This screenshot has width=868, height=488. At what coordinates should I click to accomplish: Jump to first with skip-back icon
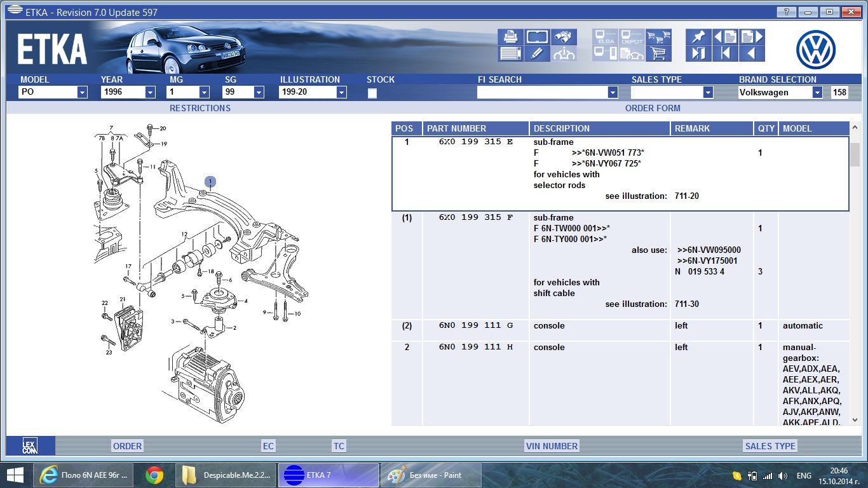coord(725,53)
